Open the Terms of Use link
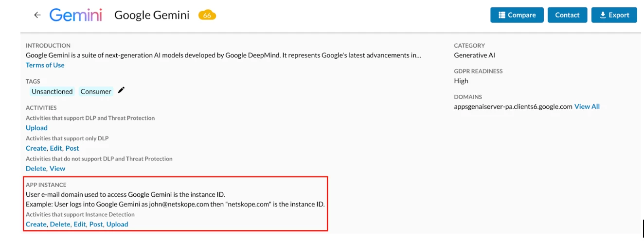 coord(45,65)
